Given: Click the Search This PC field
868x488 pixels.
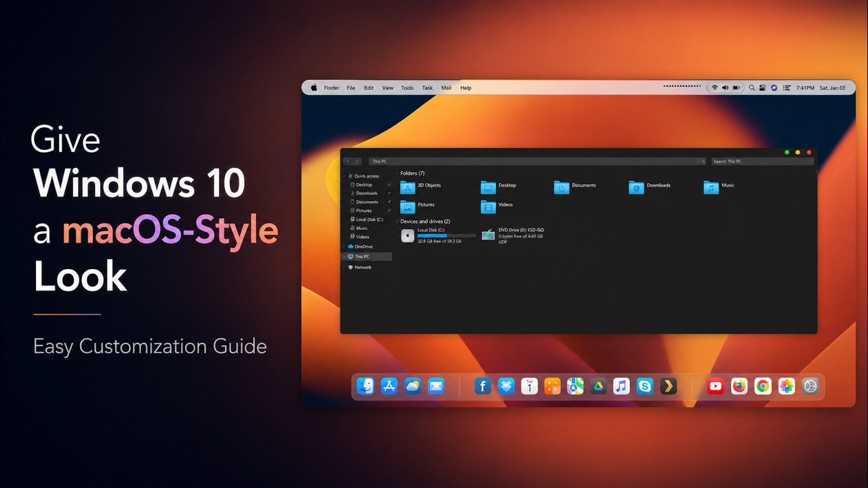Looking at the screenshot, I should tap(762, 161).
